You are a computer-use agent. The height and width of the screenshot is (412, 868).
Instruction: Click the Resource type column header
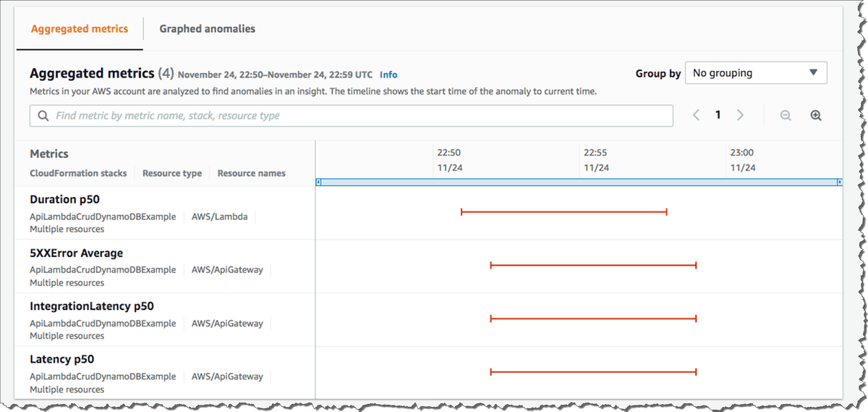pyautogui.click(x=172, y=174)
